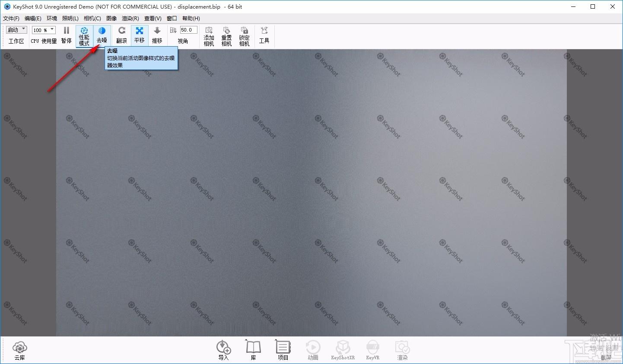Viewport: 623px width, 364px height.
Task: Toggle 性能模式 performance mode
Action: (x=84, y=36)
